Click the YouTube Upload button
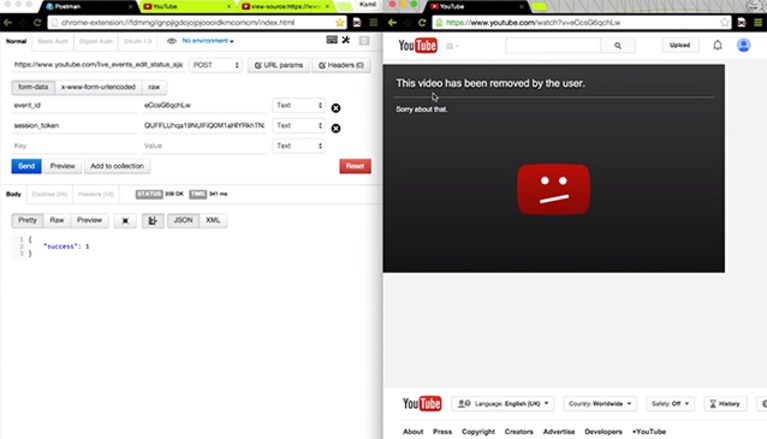Screen dimensions: 767x439 (x=679, y=45)
